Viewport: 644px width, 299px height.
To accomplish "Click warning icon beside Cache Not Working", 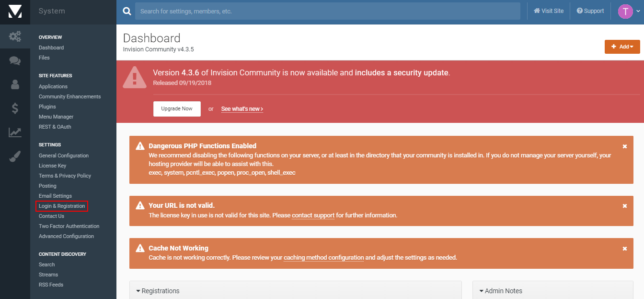I will pyautogui.click(x=140, y=248).
